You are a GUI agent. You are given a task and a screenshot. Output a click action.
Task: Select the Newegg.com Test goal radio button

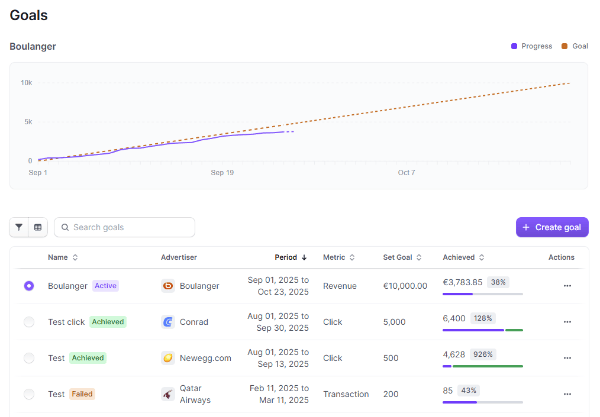[x=29, y=357]
